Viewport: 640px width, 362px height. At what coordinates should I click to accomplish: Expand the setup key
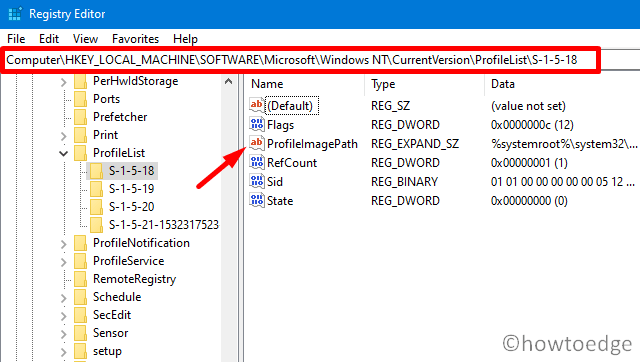point(63,352)
